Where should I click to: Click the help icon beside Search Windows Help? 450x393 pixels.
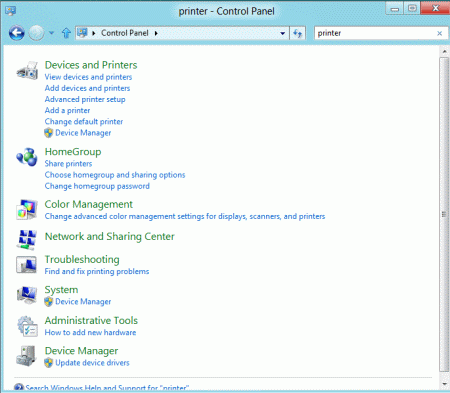[19, 388]
